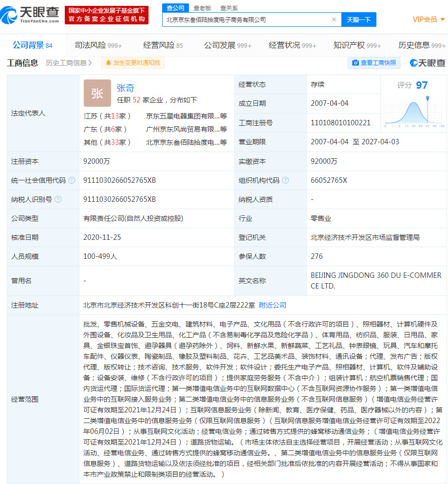Screen dimensions: 448x484
Task: Click the 人员规模 value 100-499人
Action: (100, 256)
